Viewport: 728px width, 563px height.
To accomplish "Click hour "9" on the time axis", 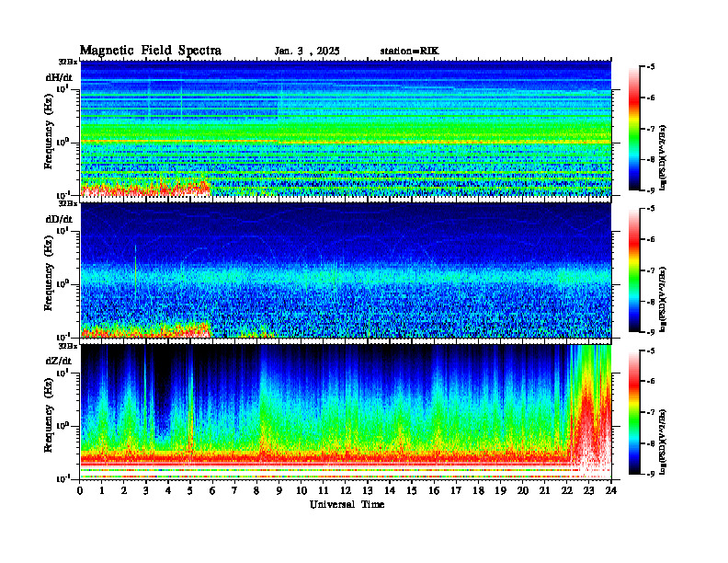I will click(x=279, y=490).
